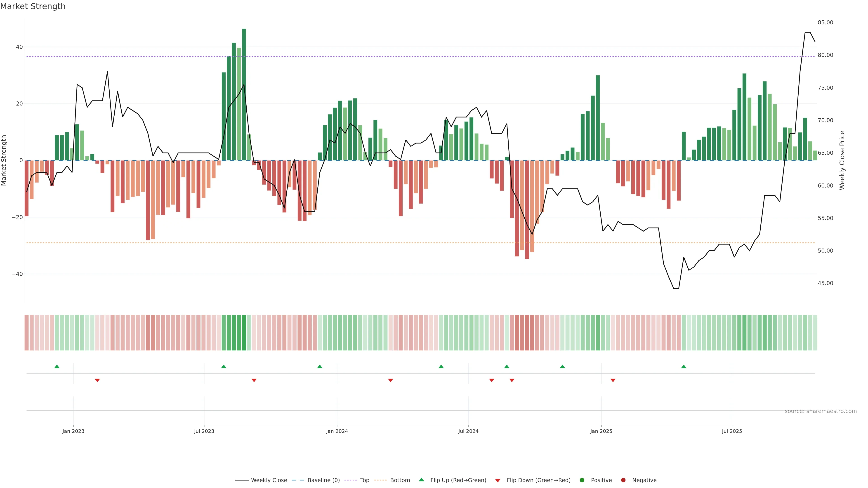Click the Flip Up green triangle legend icon

421,480
